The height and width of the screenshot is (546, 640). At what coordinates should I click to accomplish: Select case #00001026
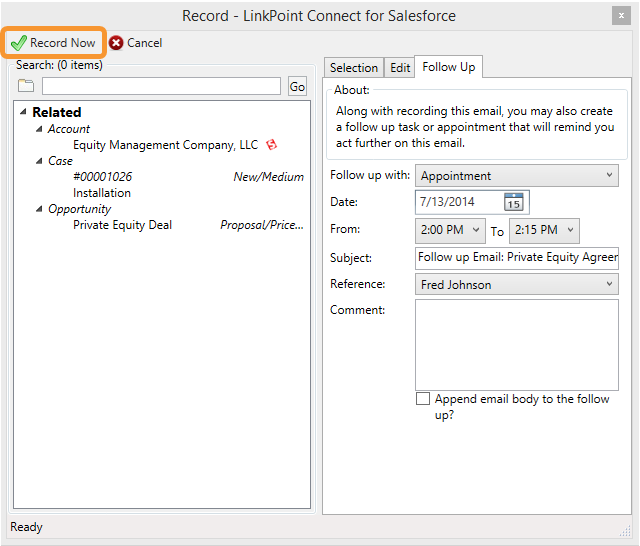pos(102,177)
